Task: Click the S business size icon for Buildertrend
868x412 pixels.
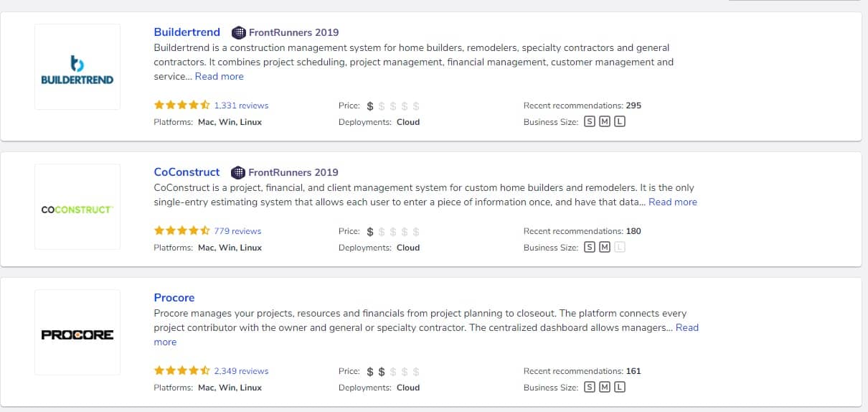Action: [590, 121]
